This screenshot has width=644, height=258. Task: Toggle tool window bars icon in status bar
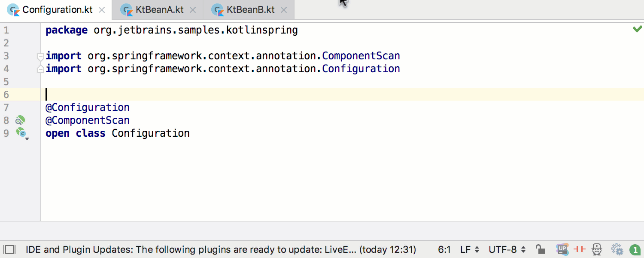tap(9, 249)
